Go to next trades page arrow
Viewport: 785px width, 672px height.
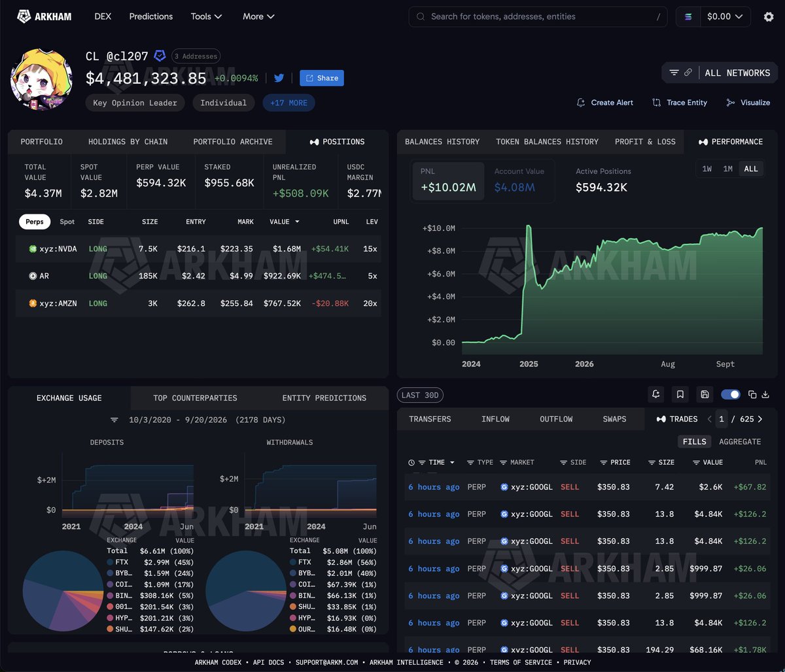click(x=760, y=419)
